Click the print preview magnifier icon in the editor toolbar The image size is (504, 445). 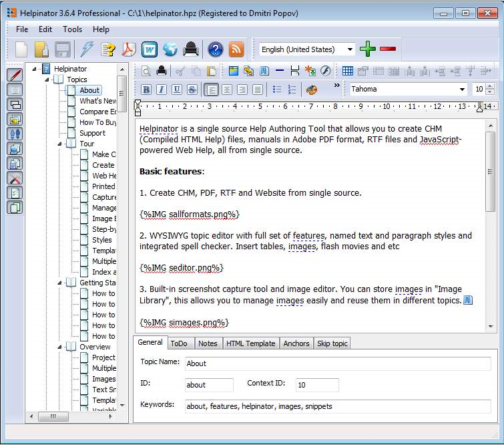tap(146, 71)
